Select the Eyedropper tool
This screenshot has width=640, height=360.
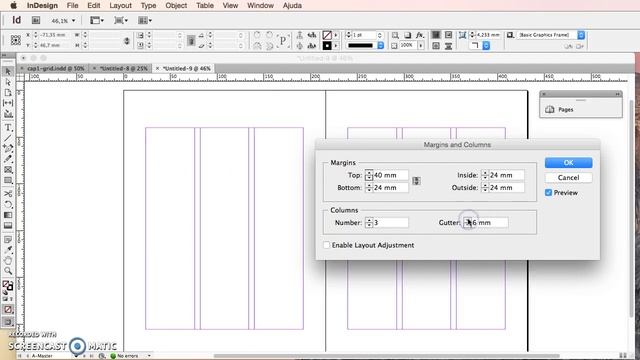8,250
